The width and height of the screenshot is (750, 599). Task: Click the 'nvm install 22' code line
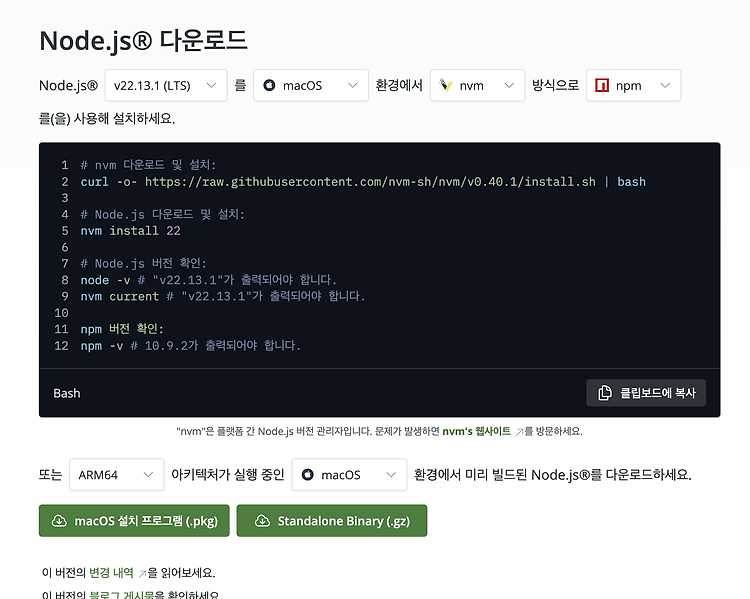[x=131, y=231]
